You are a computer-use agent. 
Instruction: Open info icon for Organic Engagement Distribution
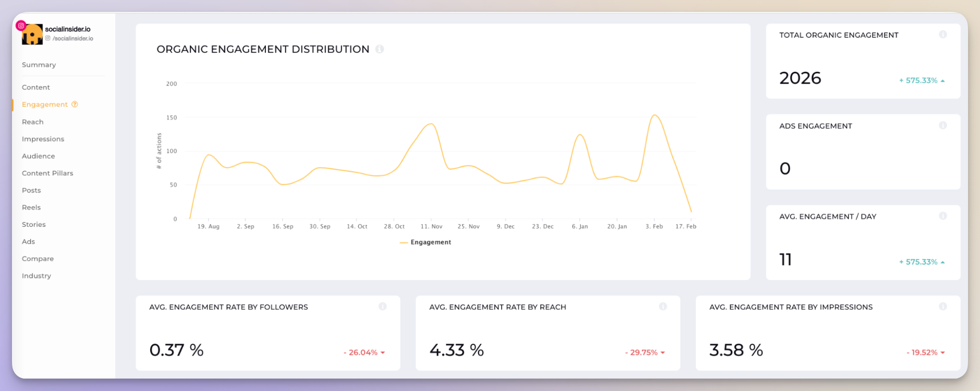[380, 49]
